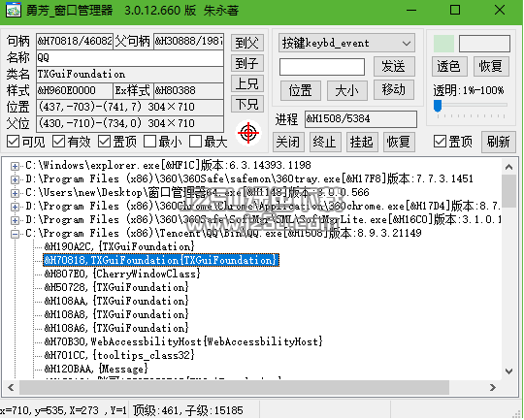Select tree row &H807E0, {CherryWindowClass}
524x420 pixels.
pos(122,274)
